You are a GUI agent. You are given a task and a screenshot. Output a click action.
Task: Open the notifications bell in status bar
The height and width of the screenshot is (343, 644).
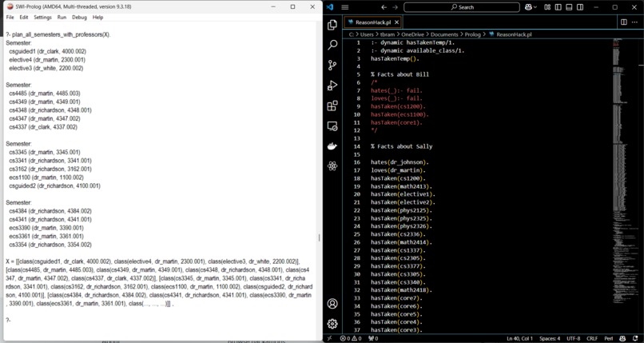point(635,338)
